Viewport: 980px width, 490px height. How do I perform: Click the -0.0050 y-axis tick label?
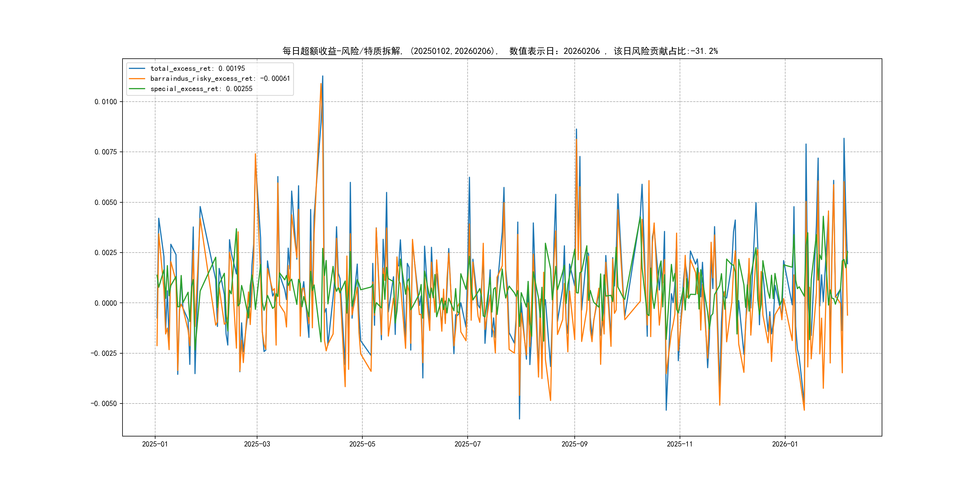point(103,403)
